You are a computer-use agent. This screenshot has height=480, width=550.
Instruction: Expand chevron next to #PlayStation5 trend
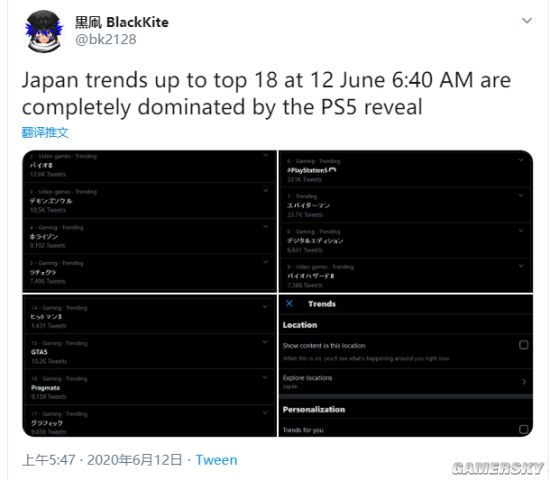pos(521,160)
